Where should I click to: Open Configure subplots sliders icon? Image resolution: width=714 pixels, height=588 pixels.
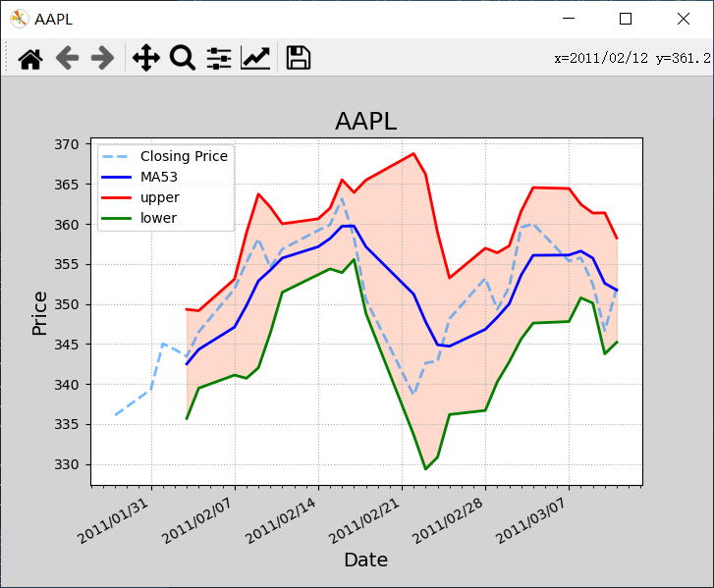tap(219, 58)
